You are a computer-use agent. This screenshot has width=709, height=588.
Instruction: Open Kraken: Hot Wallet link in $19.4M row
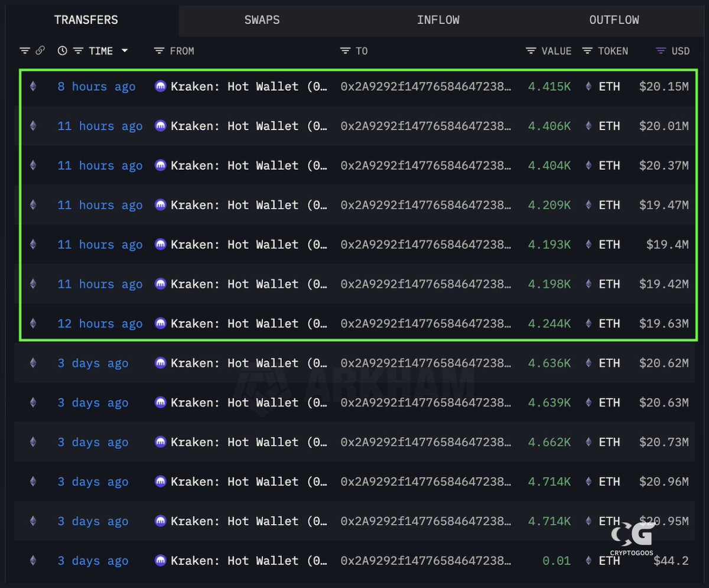click(249, 245)
